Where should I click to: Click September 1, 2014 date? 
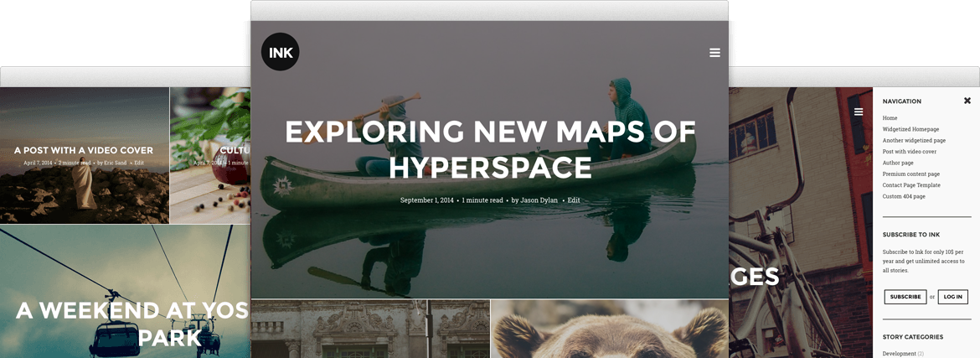click(427, 200)
